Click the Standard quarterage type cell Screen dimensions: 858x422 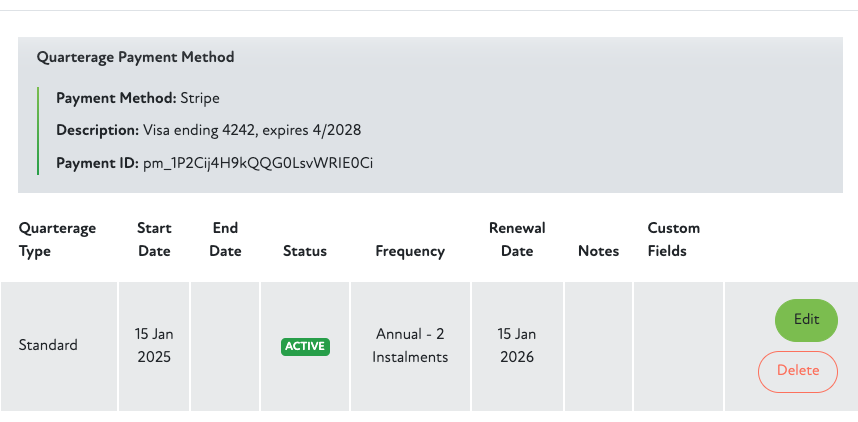[48, 345]
